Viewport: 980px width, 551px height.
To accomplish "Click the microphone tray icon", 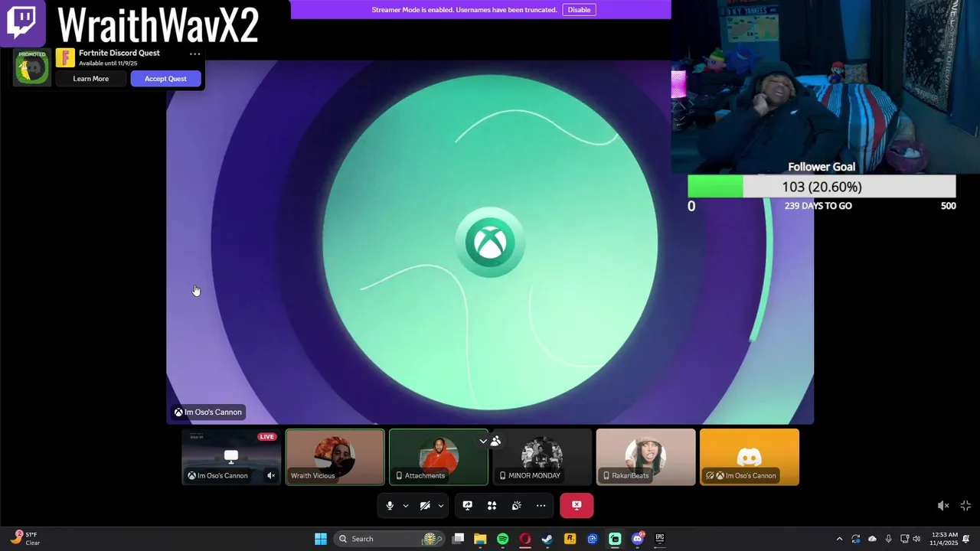I will (x=888, y=539).
